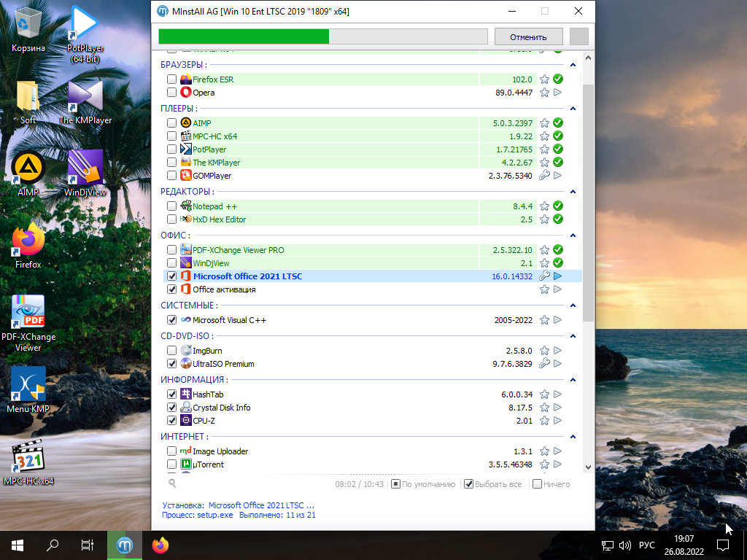747x560 pixels.
Task: Click the star icon beside AIMP
Action: pos(544,123)
